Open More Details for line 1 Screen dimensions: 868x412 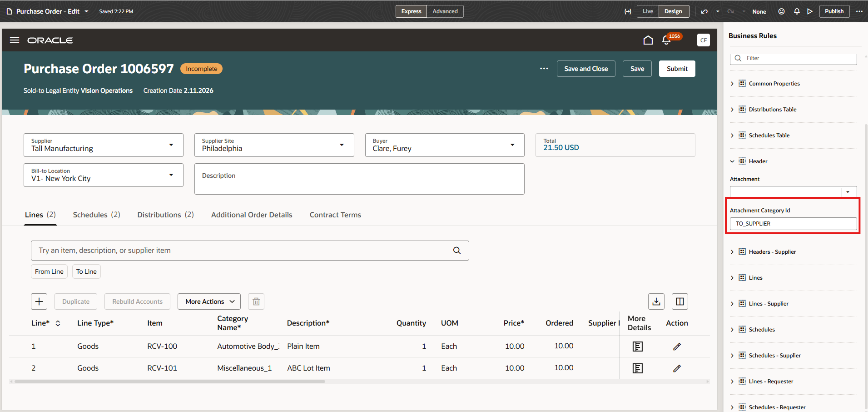click(638, 346)
